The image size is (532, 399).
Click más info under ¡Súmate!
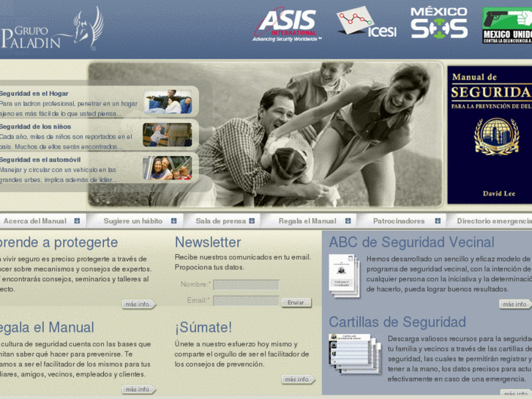point(298,379)
